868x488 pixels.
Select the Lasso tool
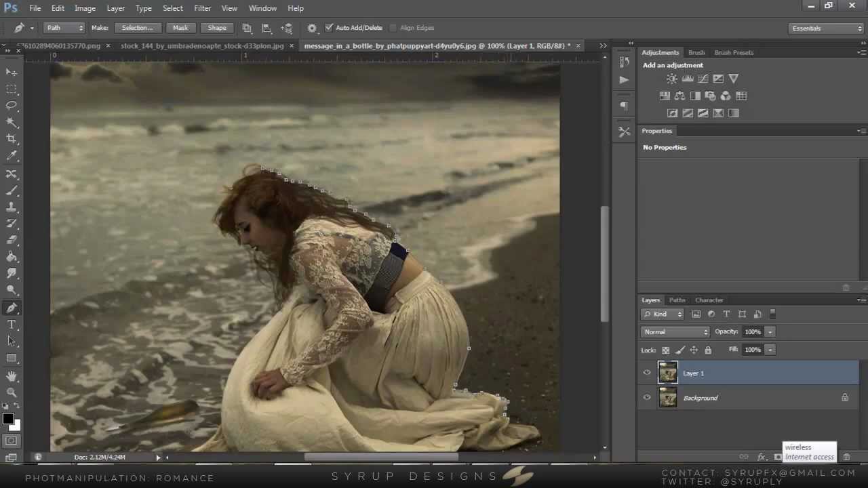click(12, 105)
